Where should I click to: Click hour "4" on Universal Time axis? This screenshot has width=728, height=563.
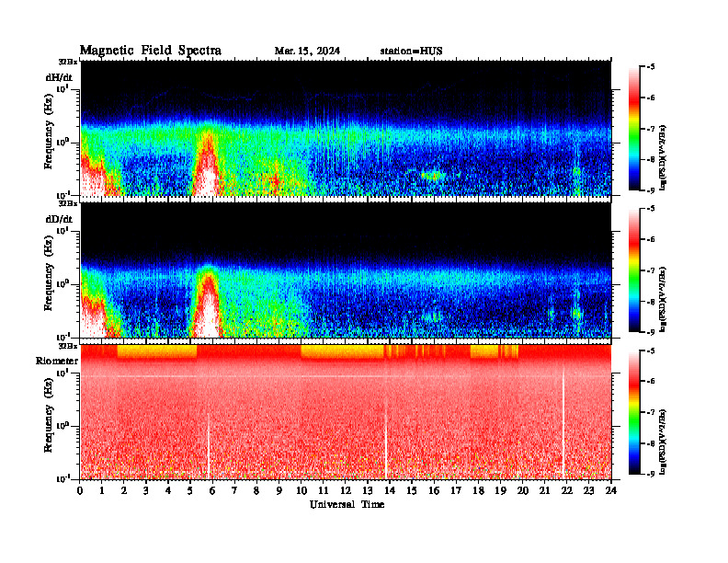point(168,491)
